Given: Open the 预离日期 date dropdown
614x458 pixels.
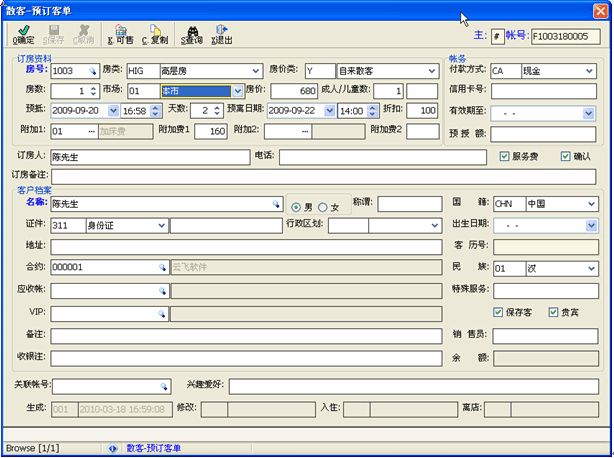Looking at the screenshot, I should click(330, 111).
